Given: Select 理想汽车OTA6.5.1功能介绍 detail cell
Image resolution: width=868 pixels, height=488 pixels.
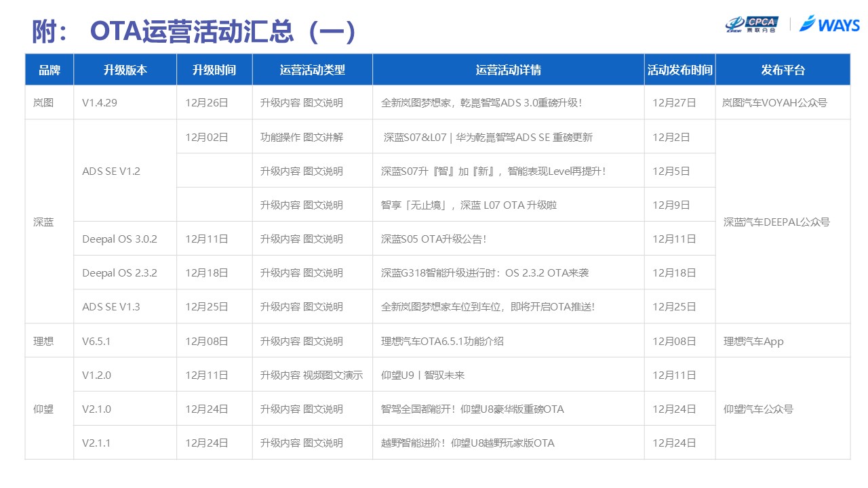Looking at the screenshot, I should point(509,341).
